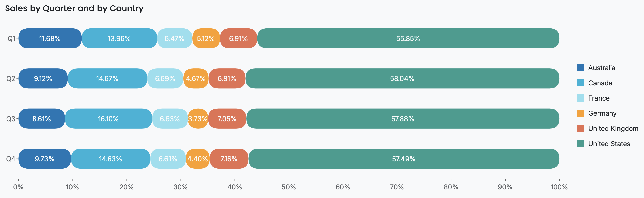Select Q4 United States 57.49% segment
The width and height of the screenshot is (644, 198).
(x=404, y=159)
